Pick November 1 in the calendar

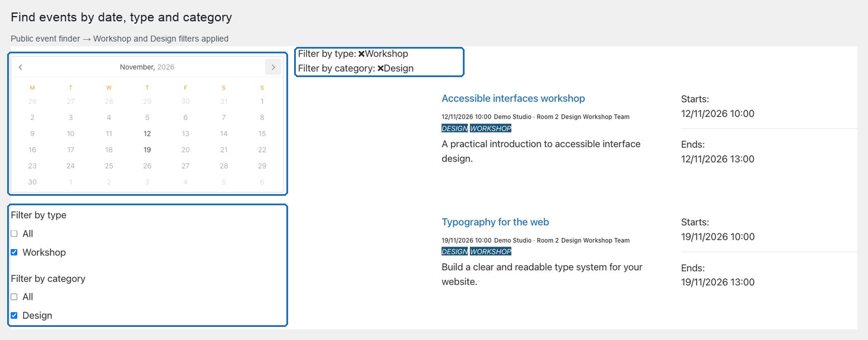(x=262, y=101)
